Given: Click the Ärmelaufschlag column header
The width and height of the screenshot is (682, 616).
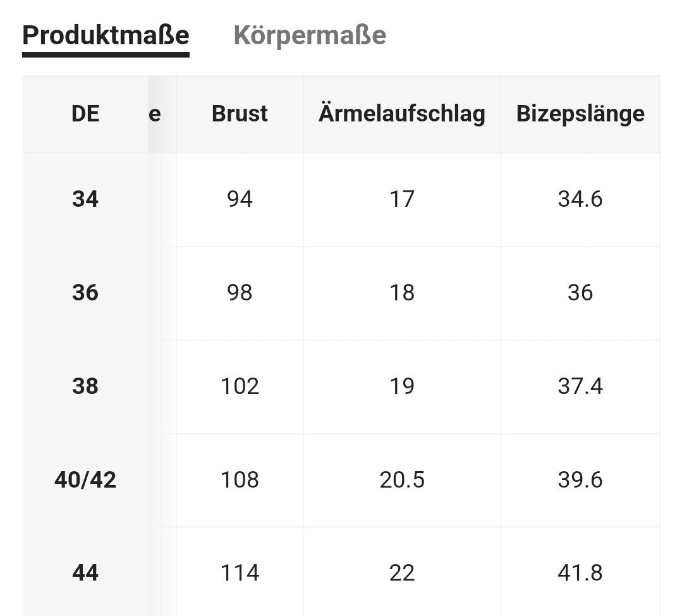Looking at the screenshot, I should 402,114.
